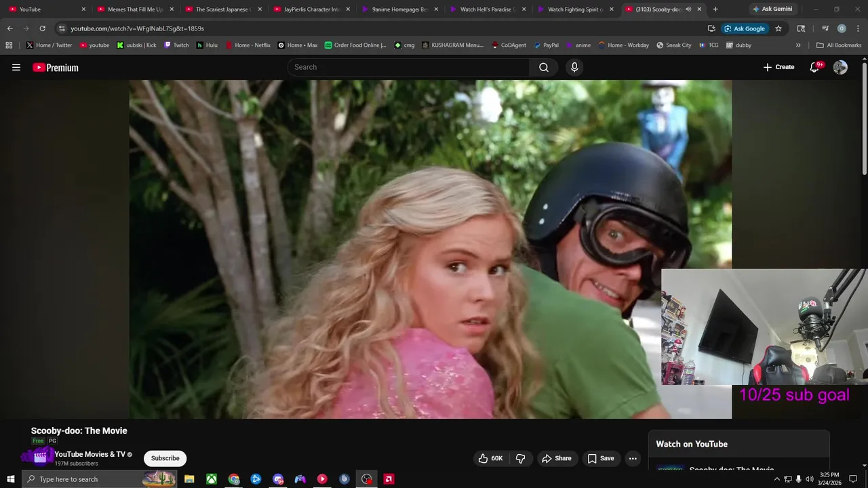This screenshot has width=868, height=488.
Task: Open the TCG bookmark
Action: pos(708,45)
